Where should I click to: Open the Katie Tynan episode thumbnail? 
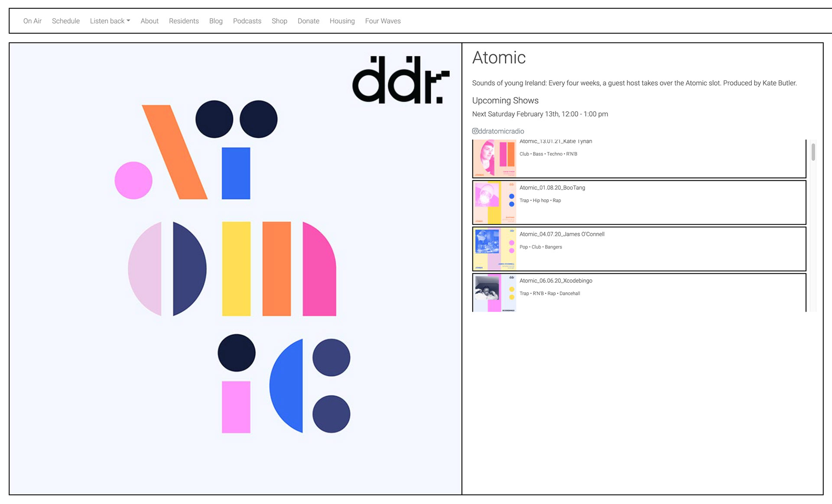(x=494, y=158)
